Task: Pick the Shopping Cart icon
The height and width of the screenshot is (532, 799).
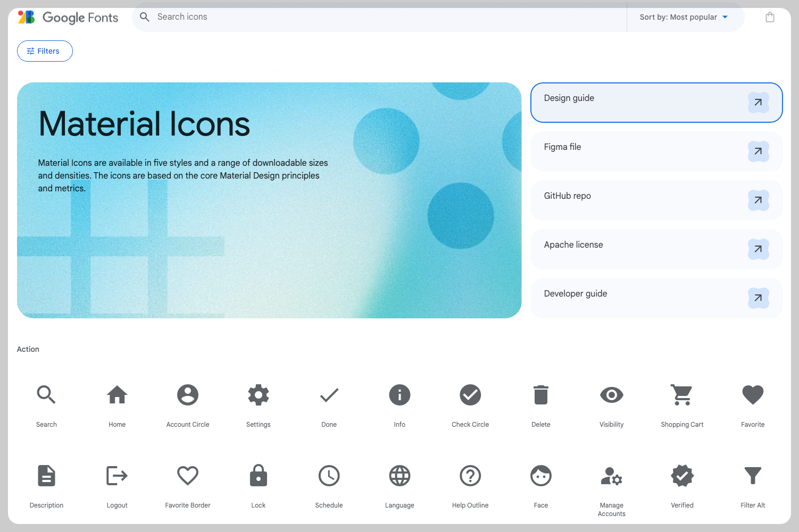Action: coord(682,395)
